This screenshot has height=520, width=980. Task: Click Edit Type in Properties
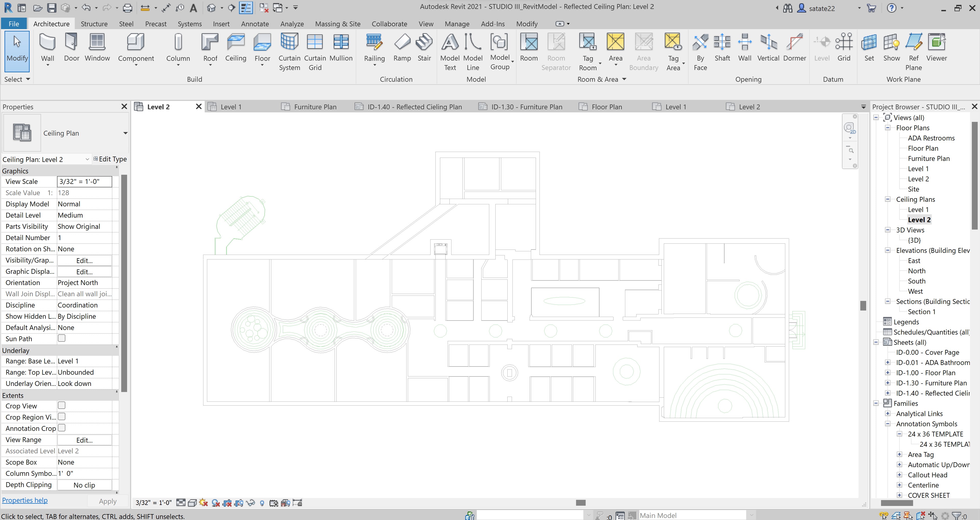click(x=110, y=159)
